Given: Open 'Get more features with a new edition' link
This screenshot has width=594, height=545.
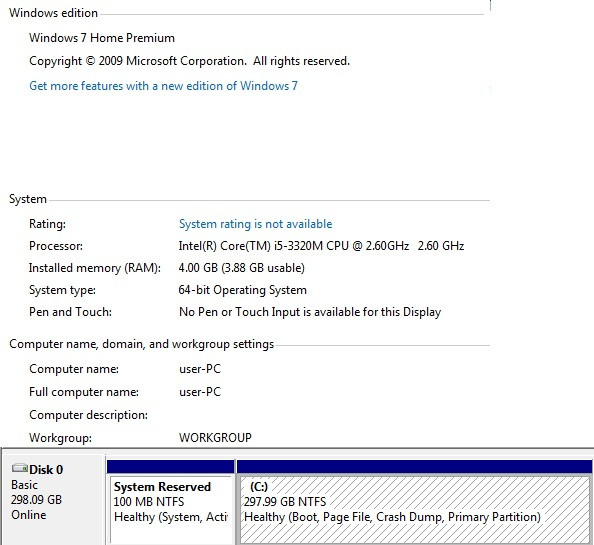Looking at the screenshot, I should 163,86.
